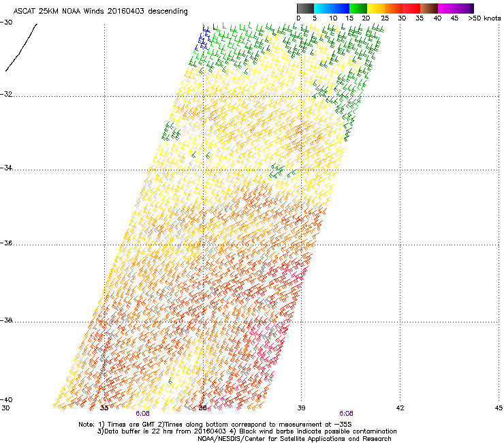The width and height of the screenshot is (504, 443).
Task: Click the note line '3)Data buffer is 22 hrs'
Action: coord(247,431)
